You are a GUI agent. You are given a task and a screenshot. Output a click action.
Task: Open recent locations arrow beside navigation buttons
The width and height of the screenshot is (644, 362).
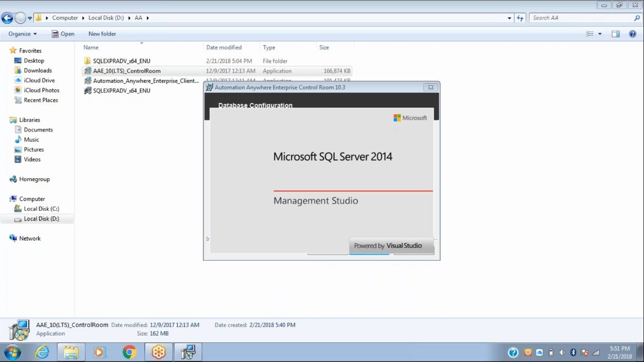pos(30,18)
